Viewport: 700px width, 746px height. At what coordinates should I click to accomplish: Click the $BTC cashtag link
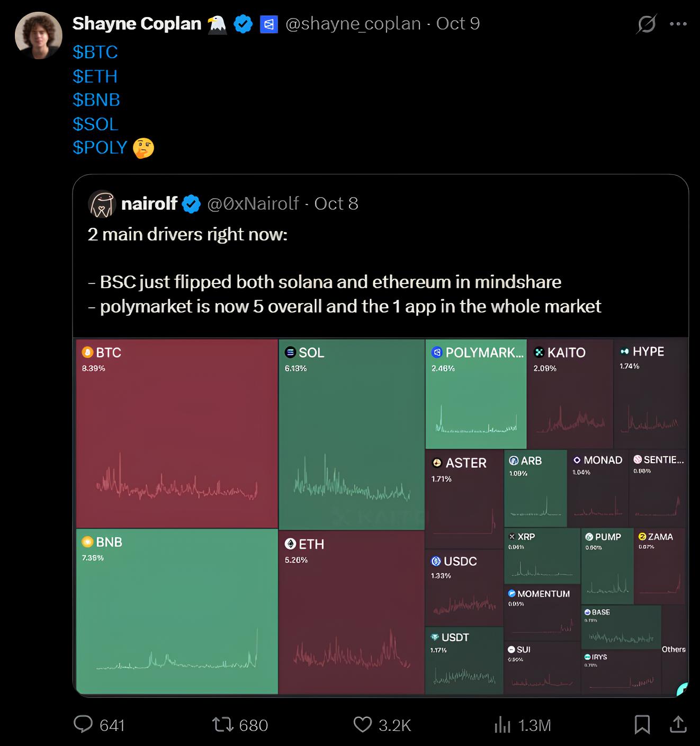pos(95,52)
